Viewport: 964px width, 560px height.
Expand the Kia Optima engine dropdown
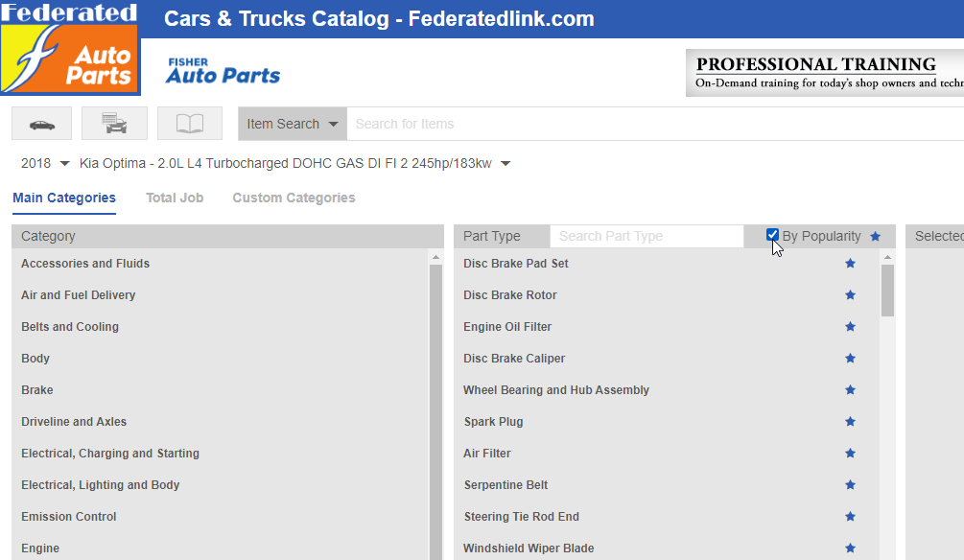point(506,164)
